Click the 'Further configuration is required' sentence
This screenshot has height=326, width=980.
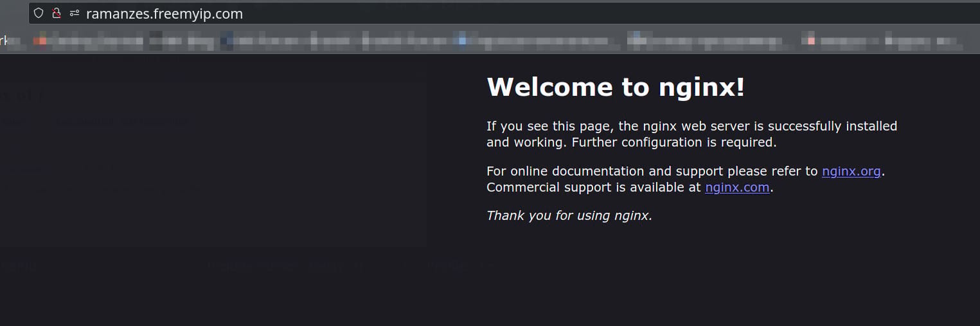point(674,142)
